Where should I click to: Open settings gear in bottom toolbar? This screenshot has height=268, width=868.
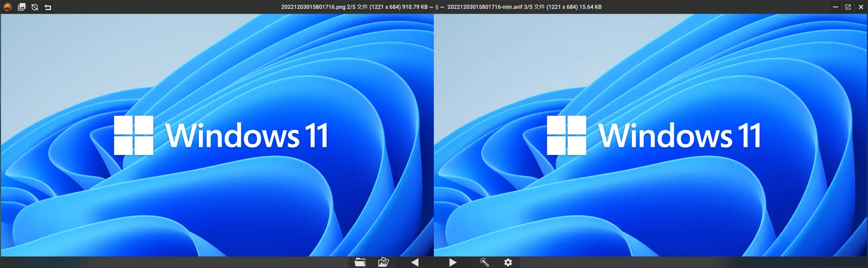click(508, 262)
